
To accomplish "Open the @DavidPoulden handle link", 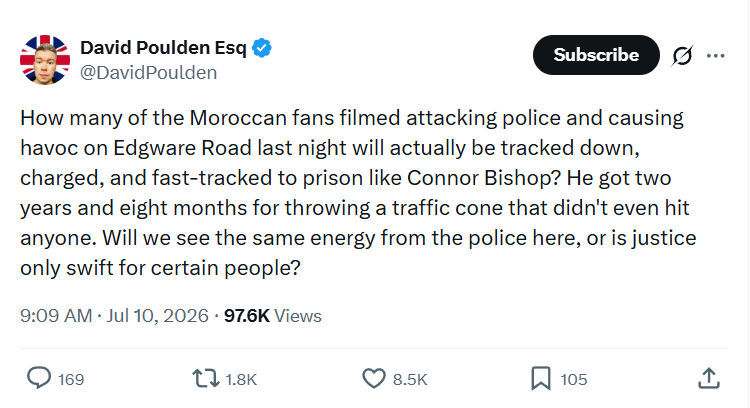I will click(x=148, y=73).
